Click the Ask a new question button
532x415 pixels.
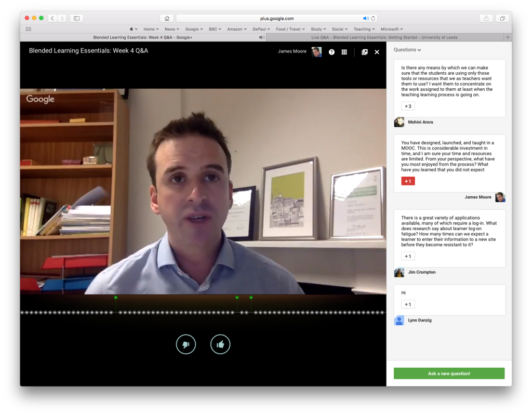click(448, 373)
